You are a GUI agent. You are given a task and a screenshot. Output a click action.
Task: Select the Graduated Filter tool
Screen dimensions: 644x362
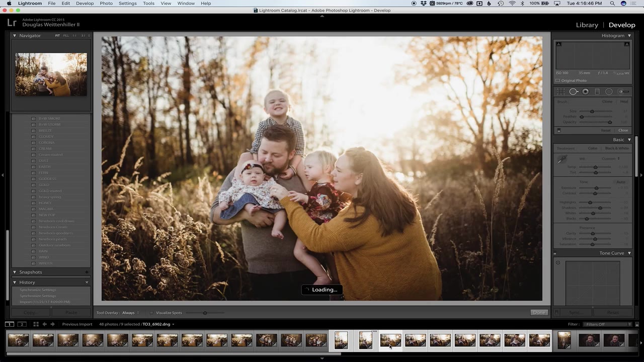(x=597, y=92)
